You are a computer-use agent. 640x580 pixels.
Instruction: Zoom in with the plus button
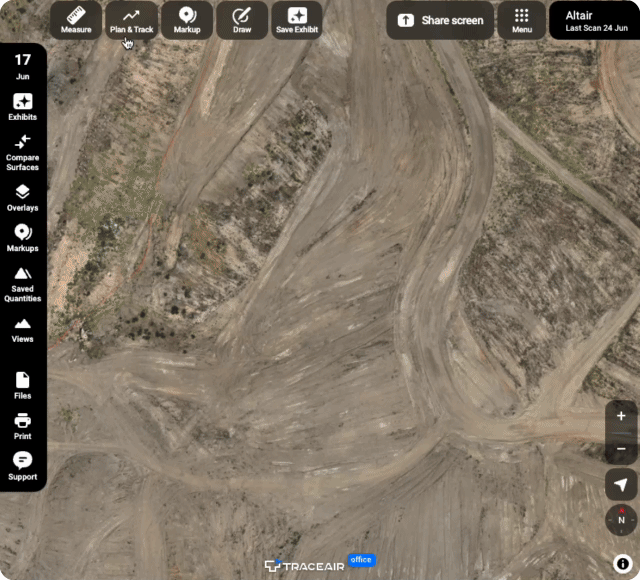621,416
